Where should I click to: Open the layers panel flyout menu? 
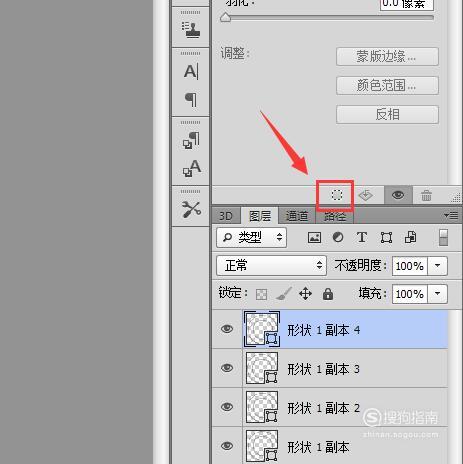[x=451, y=216]
